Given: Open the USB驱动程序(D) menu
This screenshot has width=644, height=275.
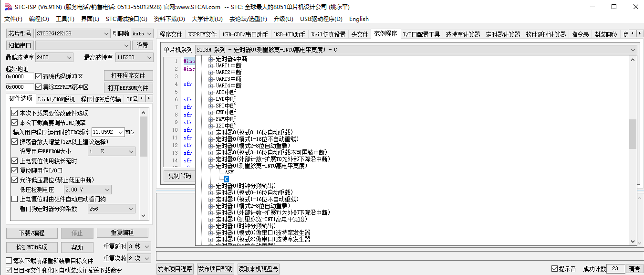Looking at the screenshot, I should (x=321, y=19).
